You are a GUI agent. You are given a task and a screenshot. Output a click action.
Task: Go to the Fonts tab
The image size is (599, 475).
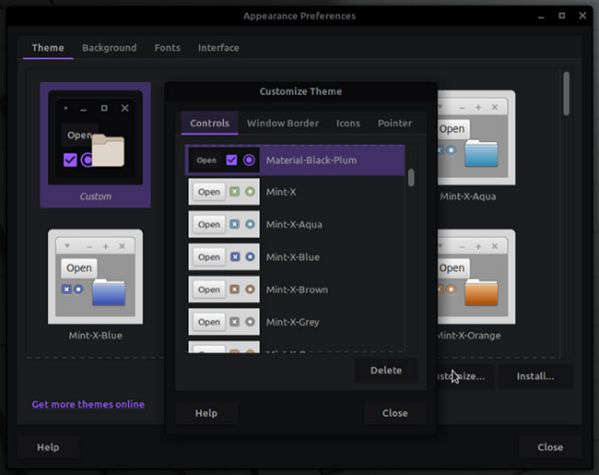(x=167, y=48)
